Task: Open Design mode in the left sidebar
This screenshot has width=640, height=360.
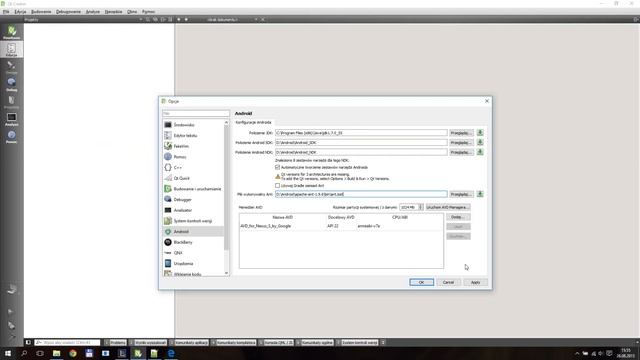Action: [x=11, y=67]
